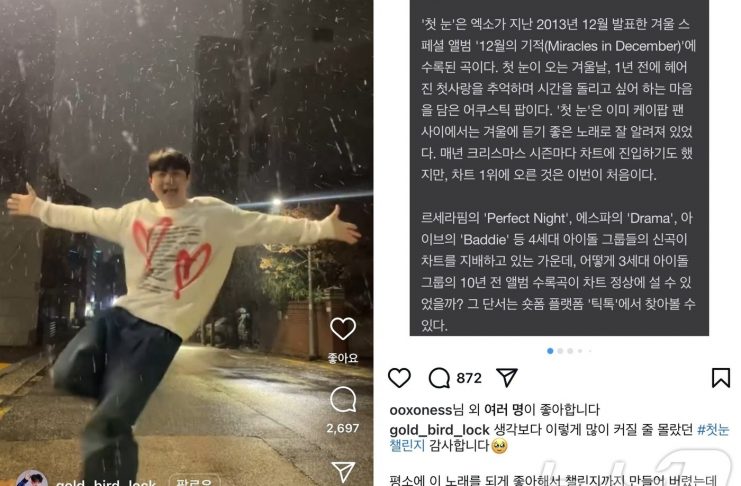Select the second carousel page dot
Screen dimensions: 741x486
[x=560, y=351]
